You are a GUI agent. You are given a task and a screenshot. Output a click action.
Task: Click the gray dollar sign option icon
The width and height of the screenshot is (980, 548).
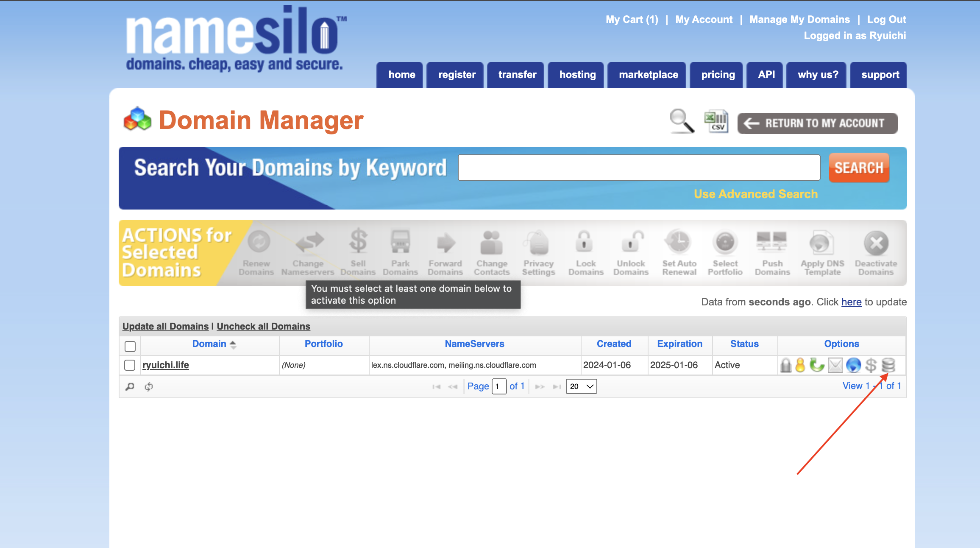click(871, 365)
